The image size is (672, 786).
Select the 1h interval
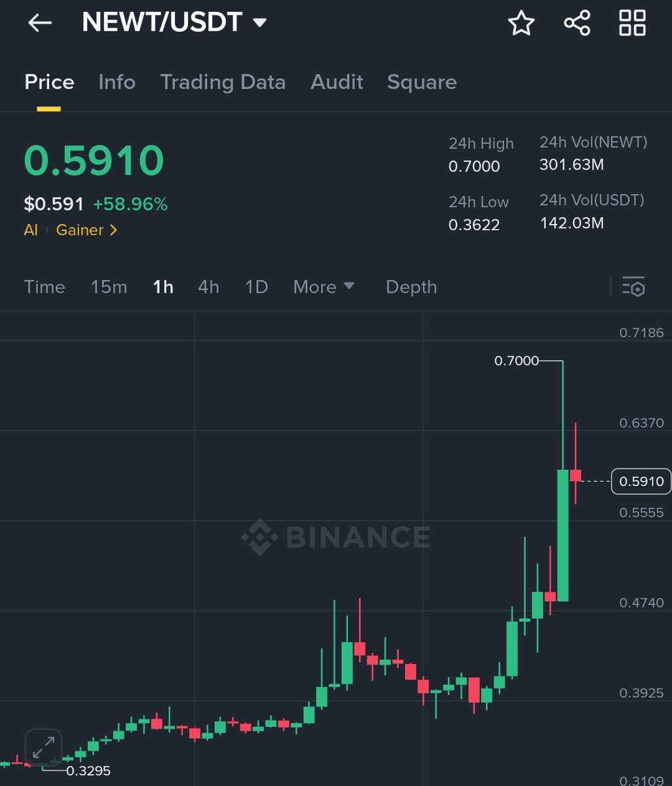click(x=163, y=287)
